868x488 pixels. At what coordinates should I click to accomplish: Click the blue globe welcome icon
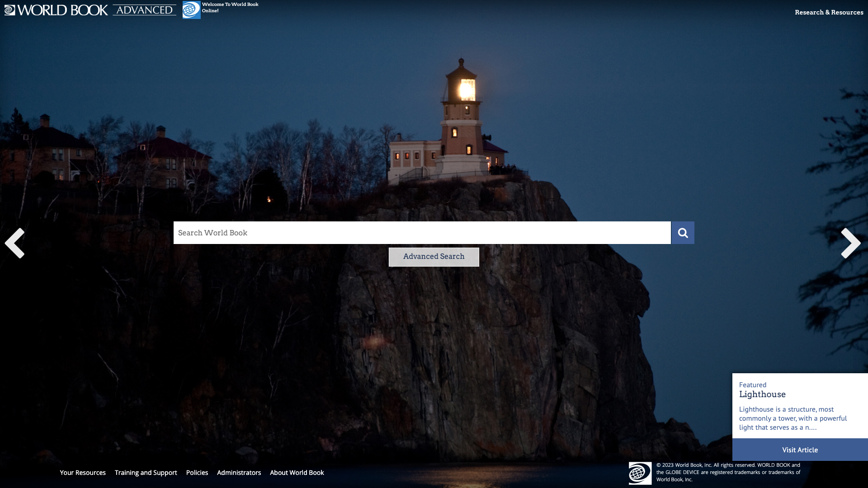(x=191, y=9)
